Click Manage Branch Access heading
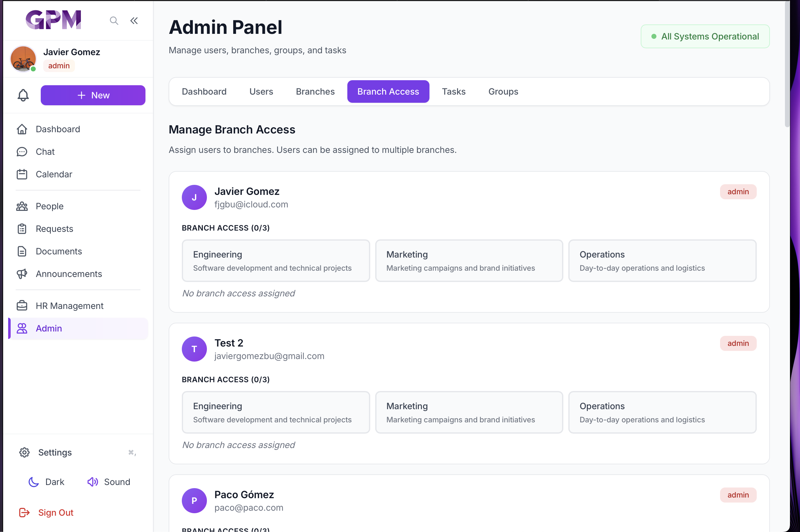This screenshot has height=532, width=800. click(232, 130)
